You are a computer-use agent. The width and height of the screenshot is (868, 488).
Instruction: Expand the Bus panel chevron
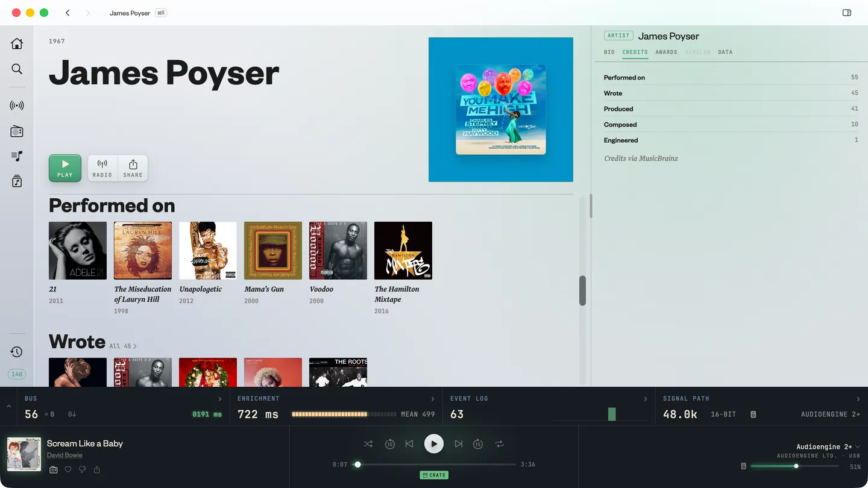pos(219,399)
